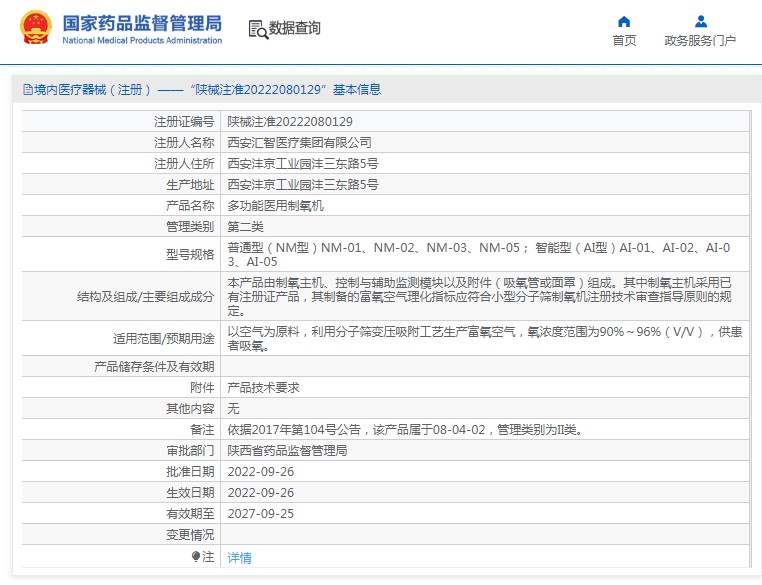The height and width of the screenshot is (585, 762).
Task: Open 政务服务门户 portal link
Action: (x=700, y=41)
